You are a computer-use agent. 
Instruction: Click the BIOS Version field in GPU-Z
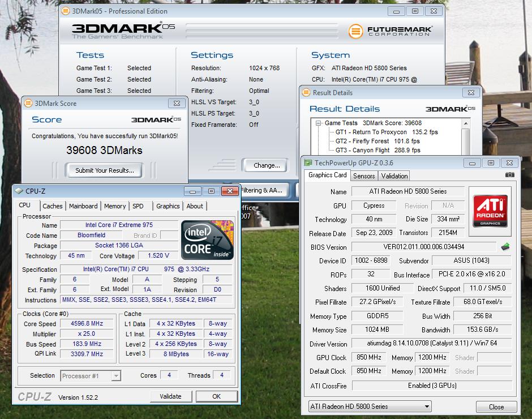click(424, 247)
